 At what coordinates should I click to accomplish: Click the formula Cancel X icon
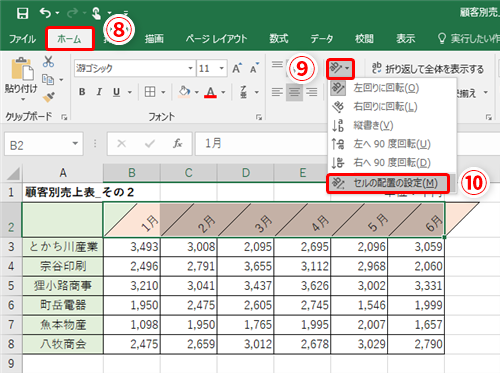122,144
